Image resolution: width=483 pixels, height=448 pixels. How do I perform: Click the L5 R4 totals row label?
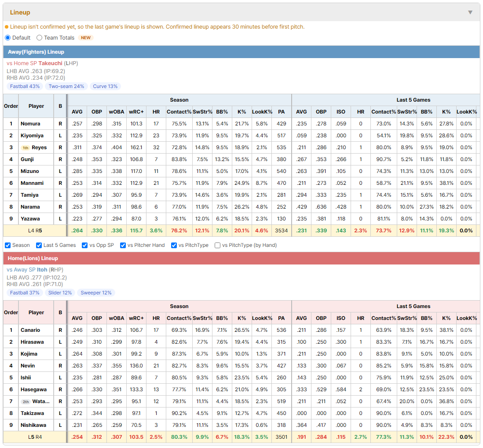point(35,437)
